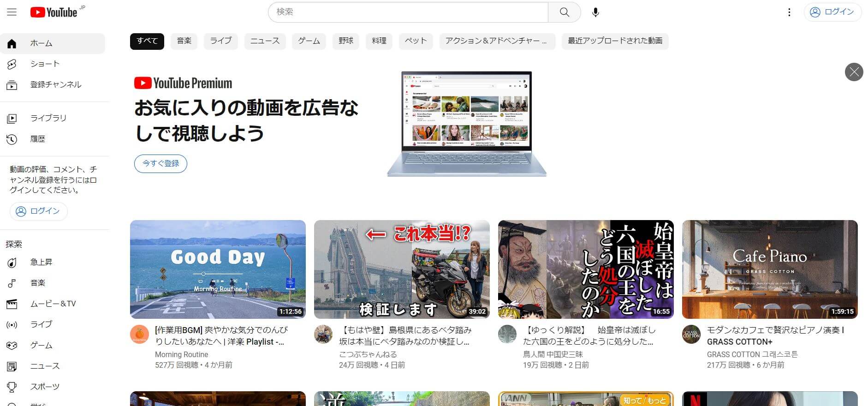This screenshot has height=406, width=868.
Task: Select the 料理 filter chip
Action: click(379, 41)
